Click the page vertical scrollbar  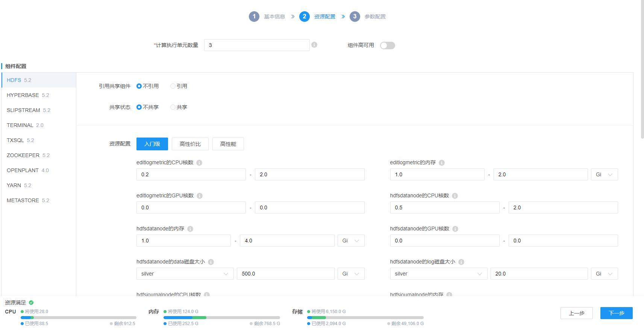tap(642, 70)
